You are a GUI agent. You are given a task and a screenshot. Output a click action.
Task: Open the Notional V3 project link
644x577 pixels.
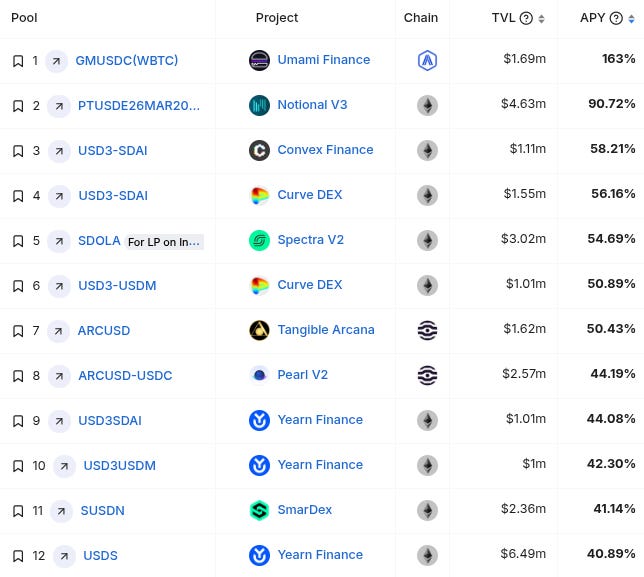(x=312, y=105)
